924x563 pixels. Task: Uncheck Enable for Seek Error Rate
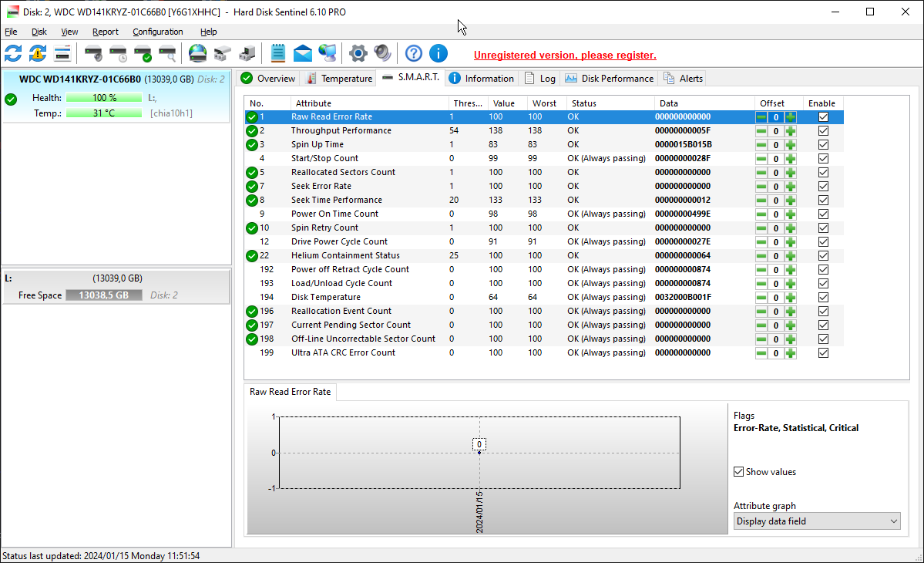tap(823, 187)
